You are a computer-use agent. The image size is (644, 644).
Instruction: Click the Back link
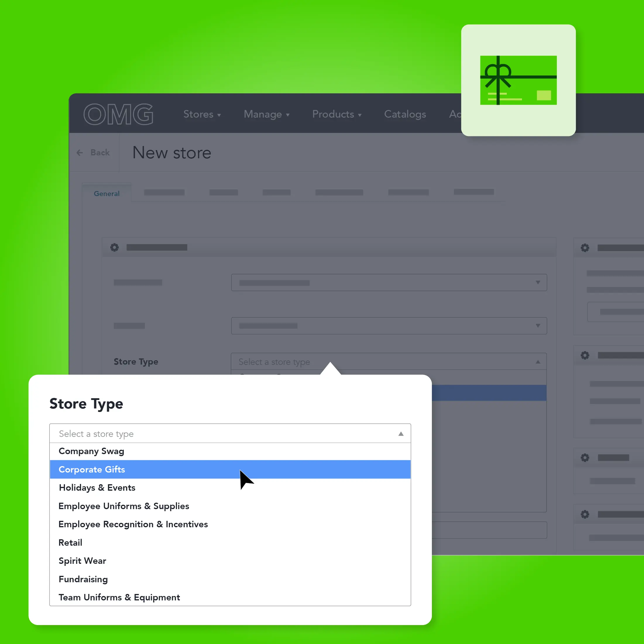point(100,153)
